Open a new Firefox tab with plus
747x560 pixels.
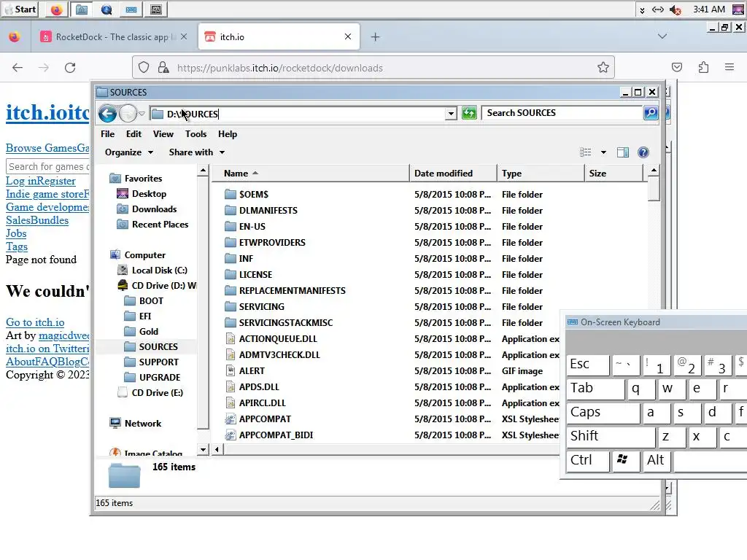click(x=376, y=36)
